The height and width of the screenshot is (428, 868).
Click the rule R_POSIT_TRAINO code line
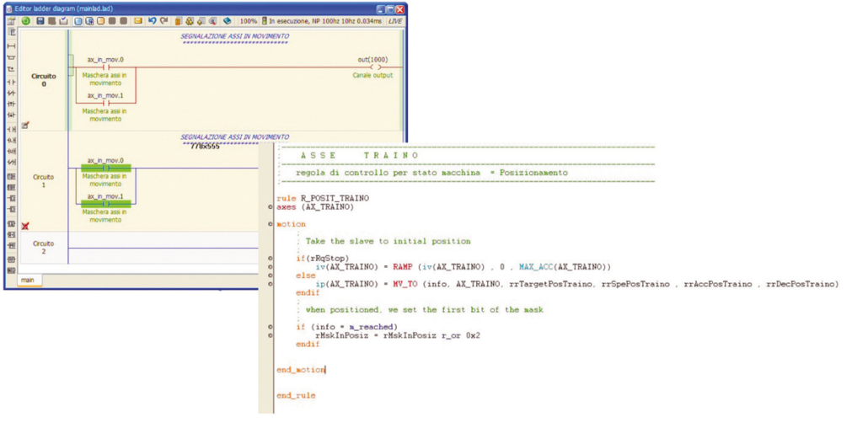tap(323, 198)
